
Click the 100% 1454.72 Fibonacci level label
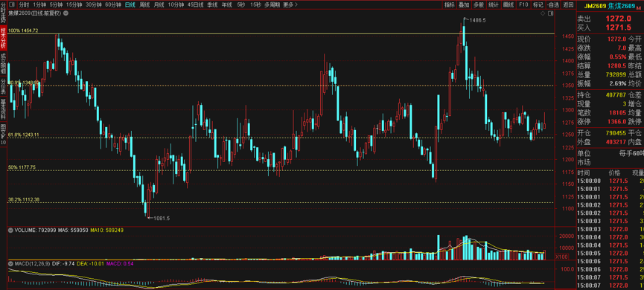[x=23, y=30]
